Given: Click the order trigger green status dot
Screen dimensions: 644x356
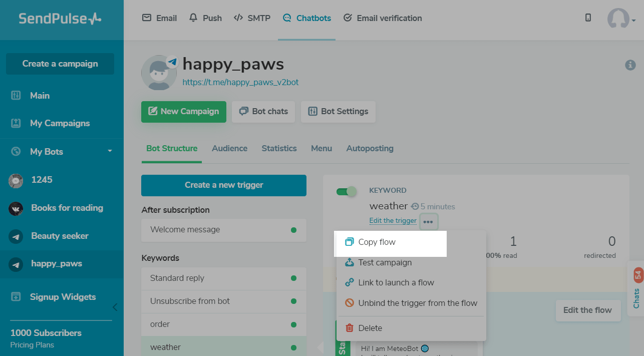Looking at the screenshot, I should (x=293, y=324).
